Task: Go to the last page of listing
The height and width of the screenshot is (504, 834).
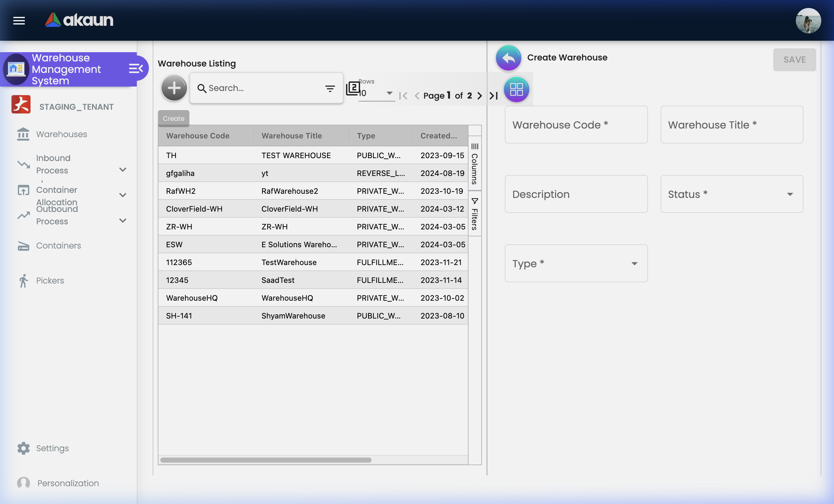Action: click(x=494, y=96)
